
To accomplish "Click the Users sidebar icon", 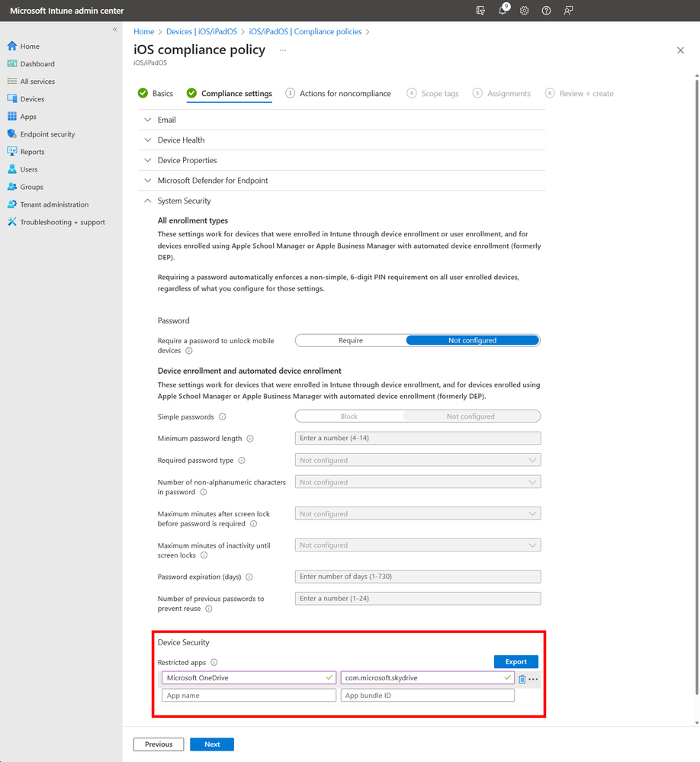I will [12, 169].
